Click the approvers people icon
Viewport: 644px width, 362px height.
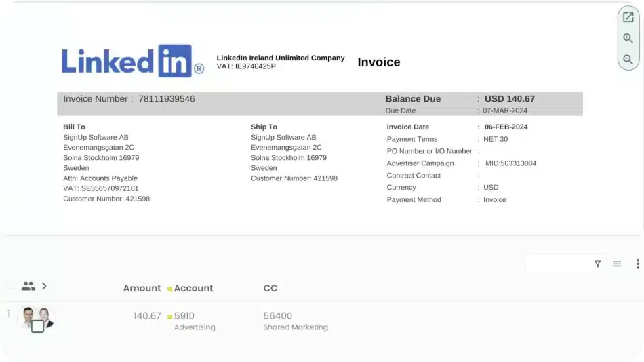click(x=28, y=286)
